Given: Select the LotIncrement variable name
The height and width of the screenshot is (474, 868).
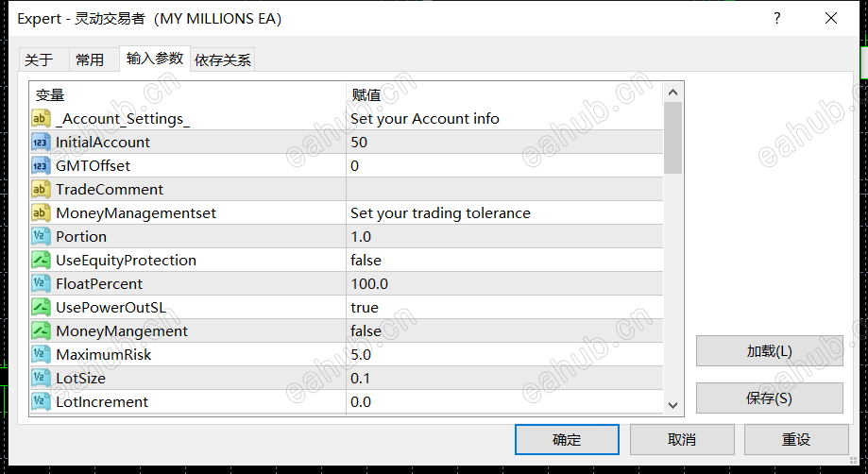Looking at the screenshot, I should (x=102, y=402).
